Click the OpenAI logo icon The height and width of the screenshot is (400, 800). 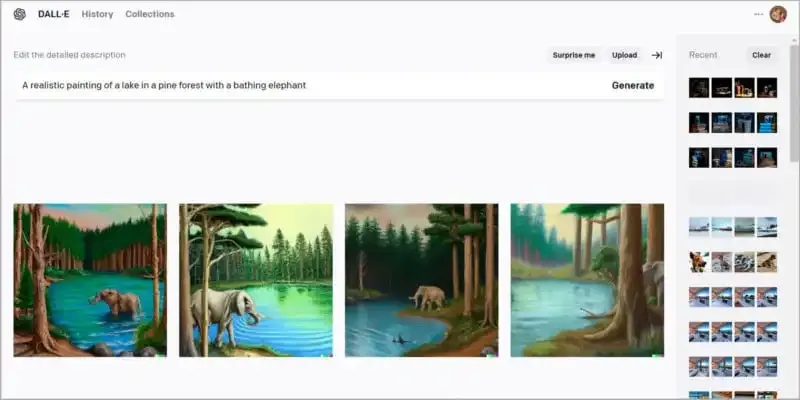coord(20,14)
